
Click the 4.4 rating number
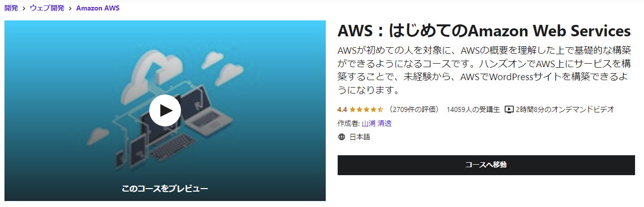coord(342,109)
